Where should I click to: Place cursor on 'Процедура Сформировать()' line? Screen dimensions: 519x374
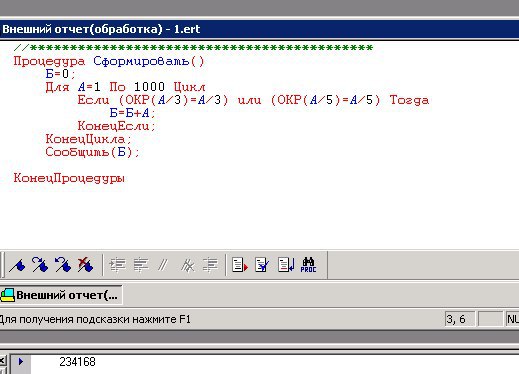[109, 61]
